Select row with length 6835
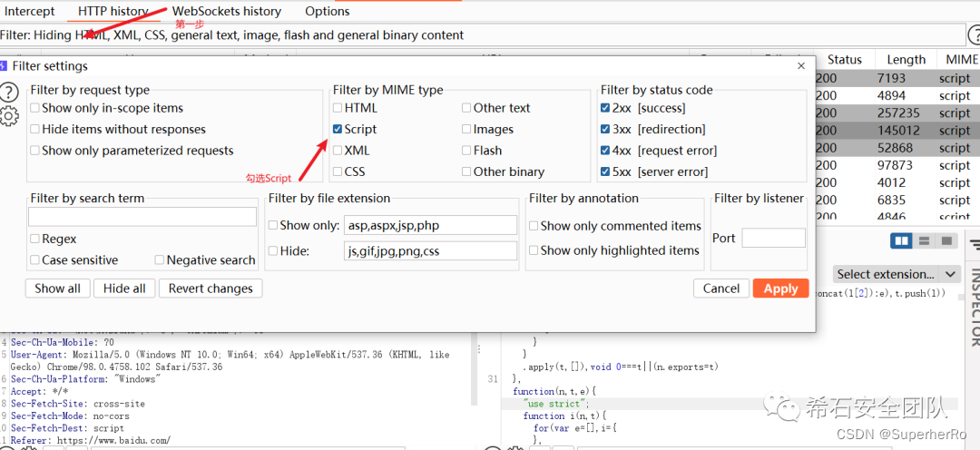Viewport: 980px width, 450px height. point(897,201)
